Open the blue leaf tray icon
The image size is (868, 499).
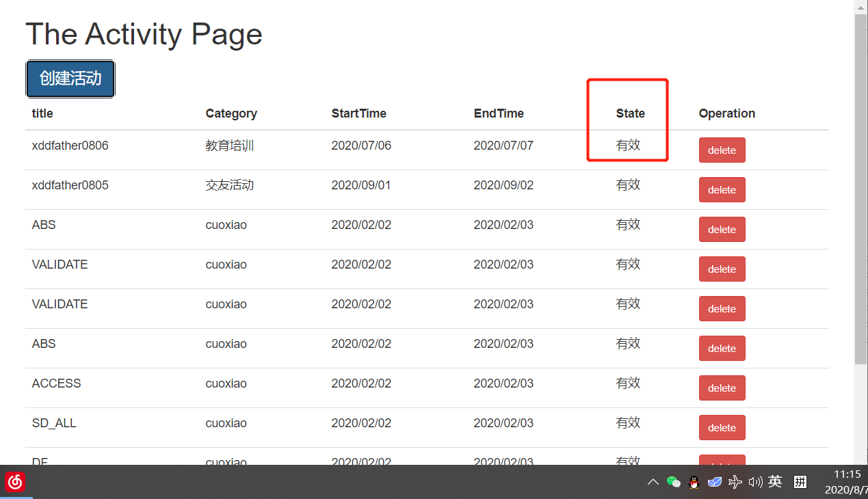tap(714, 482)
